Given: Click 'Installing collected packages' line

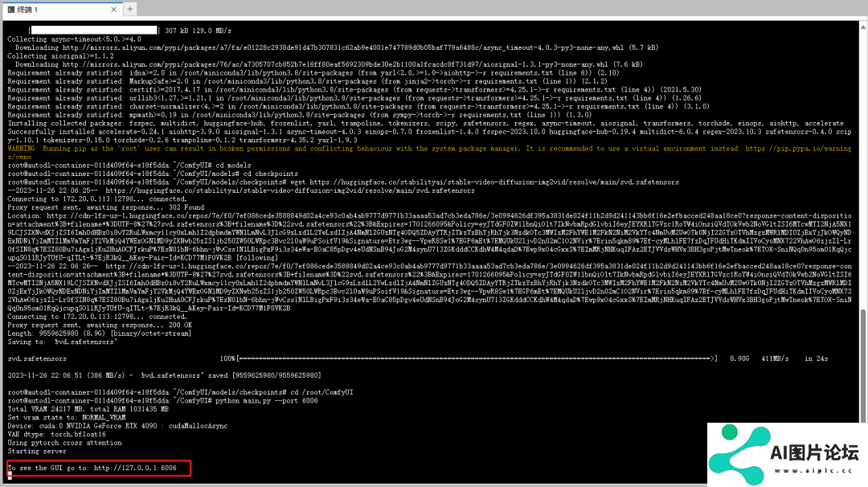Looking at the screenshot, I should [x=426, y=124].
